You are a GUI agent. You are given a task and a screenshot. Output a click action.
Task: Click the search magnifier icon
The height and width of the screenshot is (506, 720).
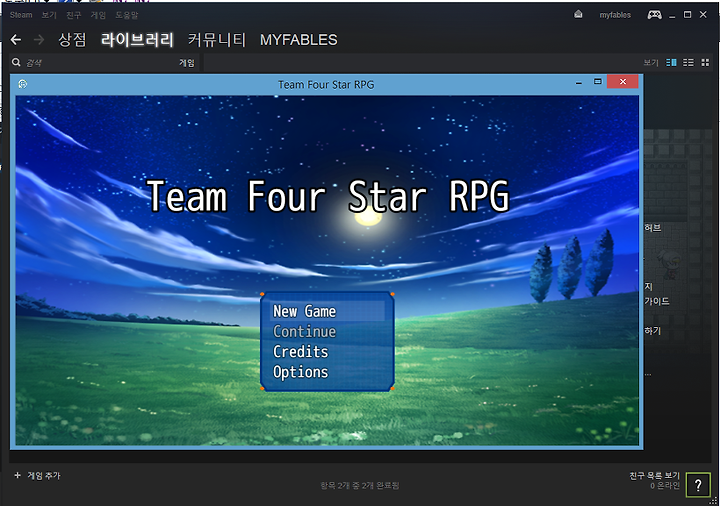pos(16,62)
